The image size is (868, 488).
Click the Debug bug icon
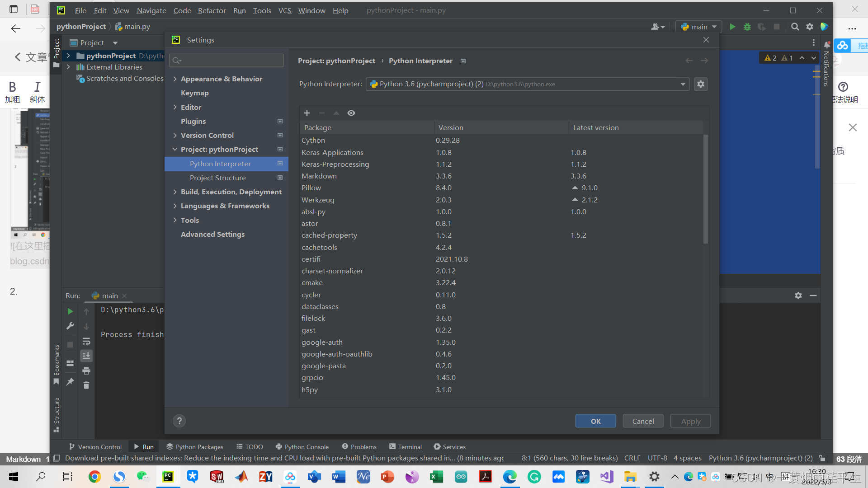coord(747,27)
